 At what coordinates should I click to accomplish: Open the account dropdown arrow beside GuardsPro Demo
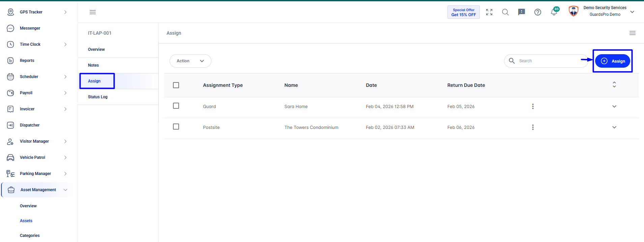tap(632, 12)
